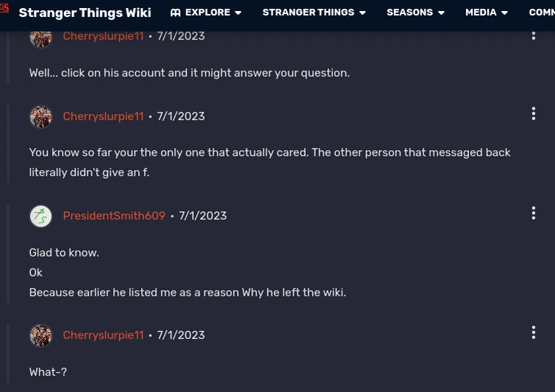Click PresidentSmith609's green avatar
Viewport: 555px width, 392px height.
click(x=40, y=216)
